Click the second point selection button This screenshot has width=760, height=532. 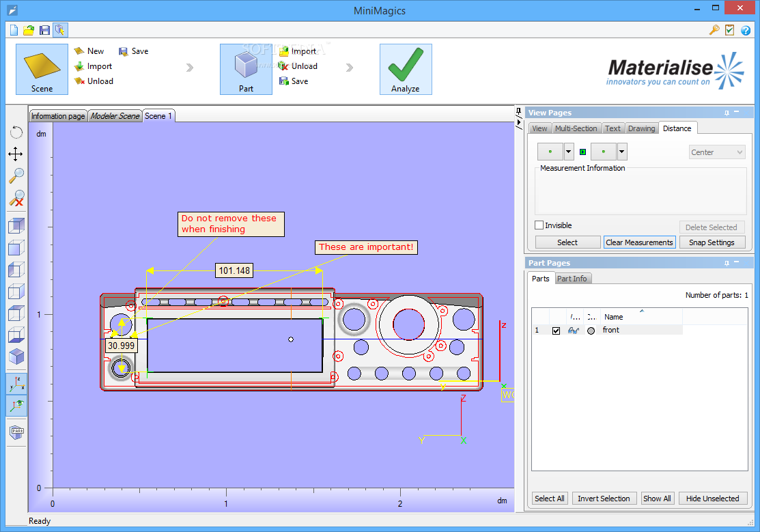point(604,152)
